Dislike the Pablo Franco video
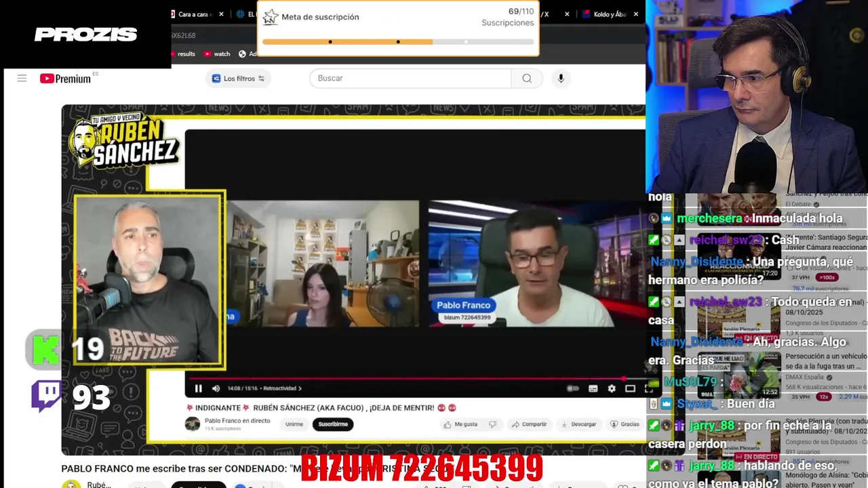868x488 pixels. coord(493,424)
